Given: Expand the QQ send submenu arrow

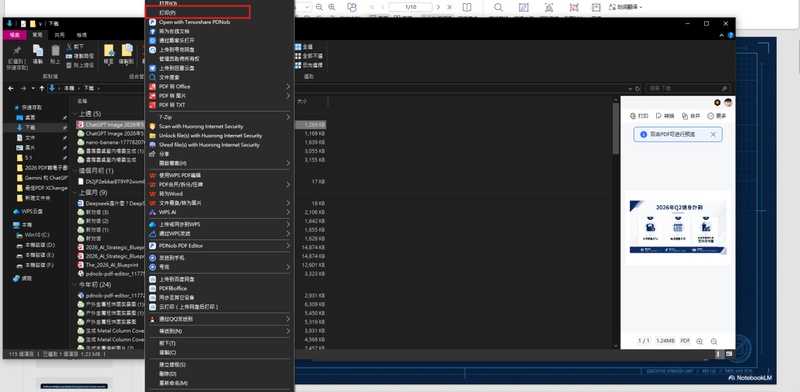Looking at the screenshot, I should 288,319.
